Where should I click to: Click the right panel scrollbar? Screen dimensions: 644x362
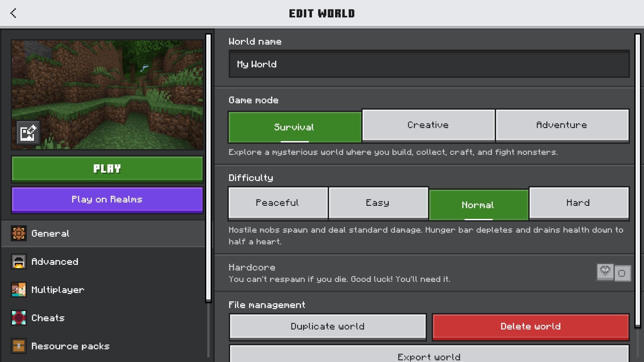click(638, 181)
